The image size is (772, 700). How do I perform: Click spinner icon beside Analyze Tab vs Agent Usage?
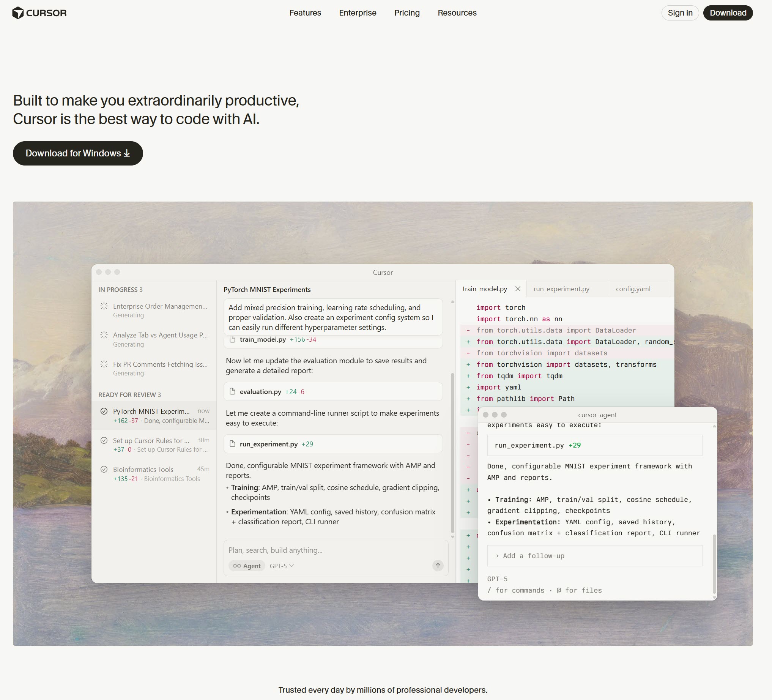[104, 335]
